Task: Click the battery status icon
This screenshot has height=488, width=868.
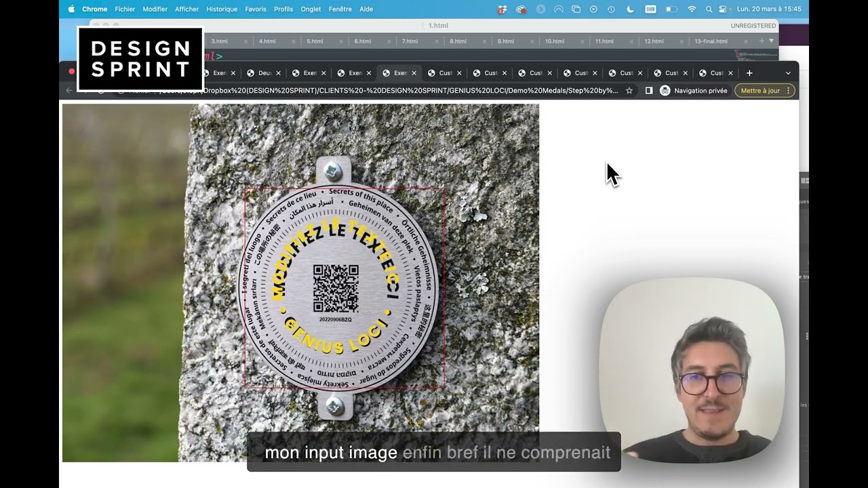Action: (x=671, y=9)
